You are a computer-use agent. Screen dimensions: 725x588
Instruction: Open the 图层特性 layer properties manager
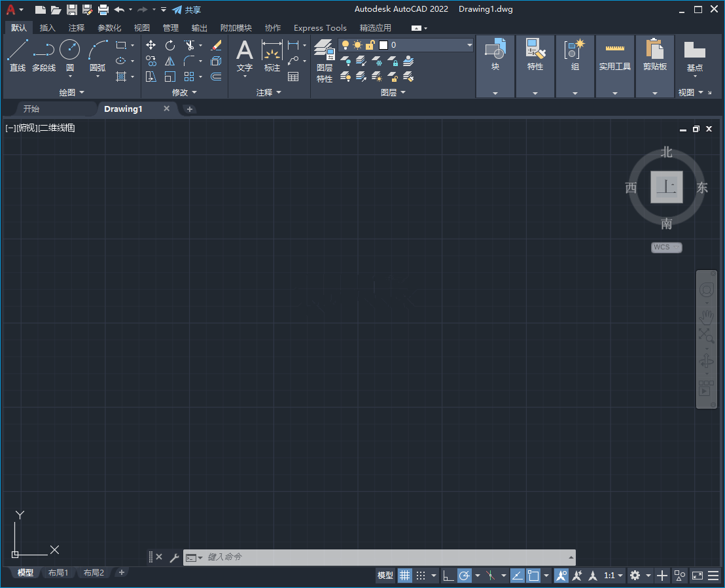324,59
